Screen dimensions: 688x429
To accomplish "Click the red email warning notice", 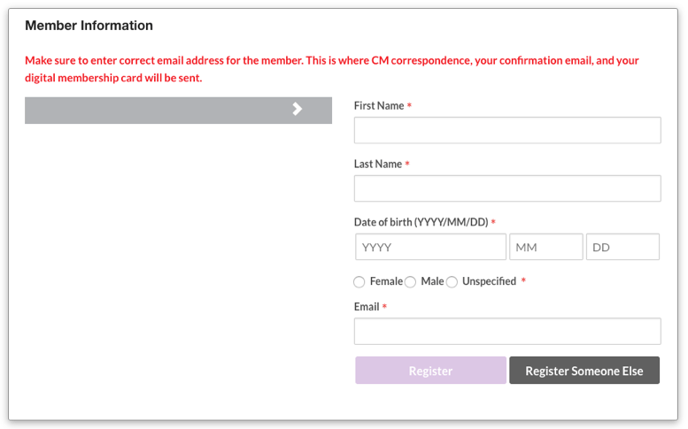I will 331,69.
